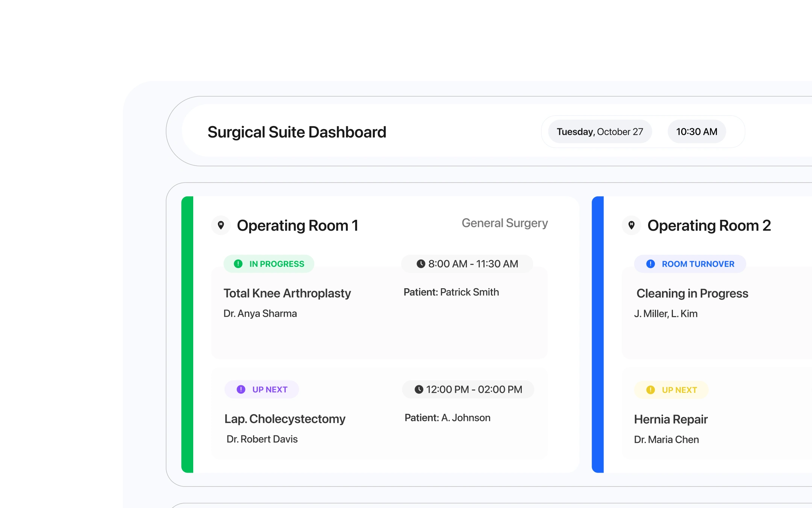Click Patient: Patrick Smith label
Image resolution: width=812 pixels, height=508 pixels.
(x=451, y=292)
